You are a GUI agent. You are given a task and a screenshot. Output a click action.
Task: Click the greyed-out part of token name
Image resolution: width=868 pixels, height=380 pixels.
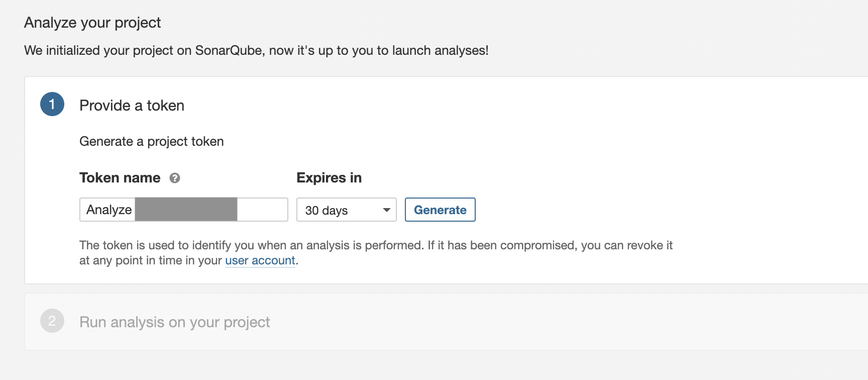click(186, 210)
